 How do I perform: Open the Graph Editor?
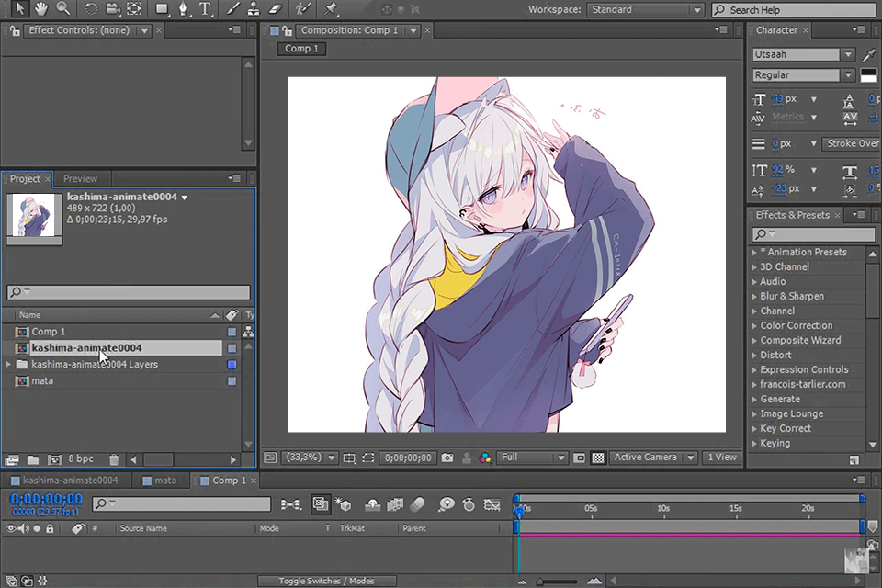coord(493,505)
